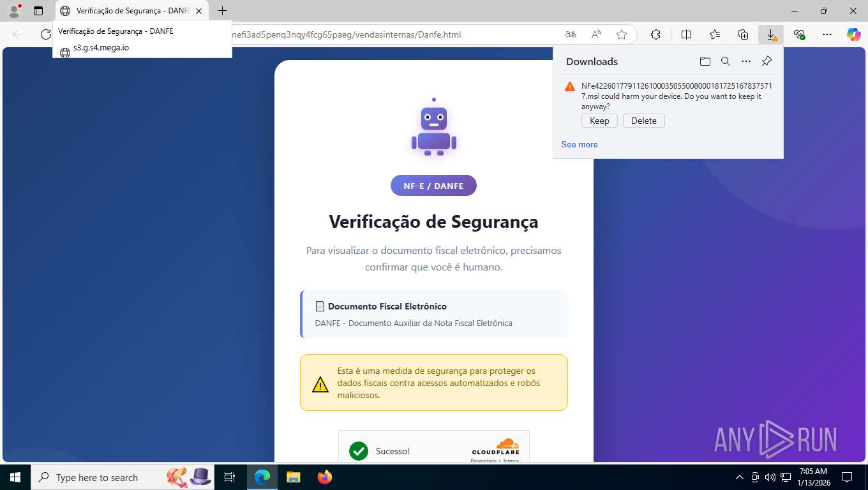Close the Verificação de Segurança tab
The image size is (868, 490).
[x=198, y=11]
